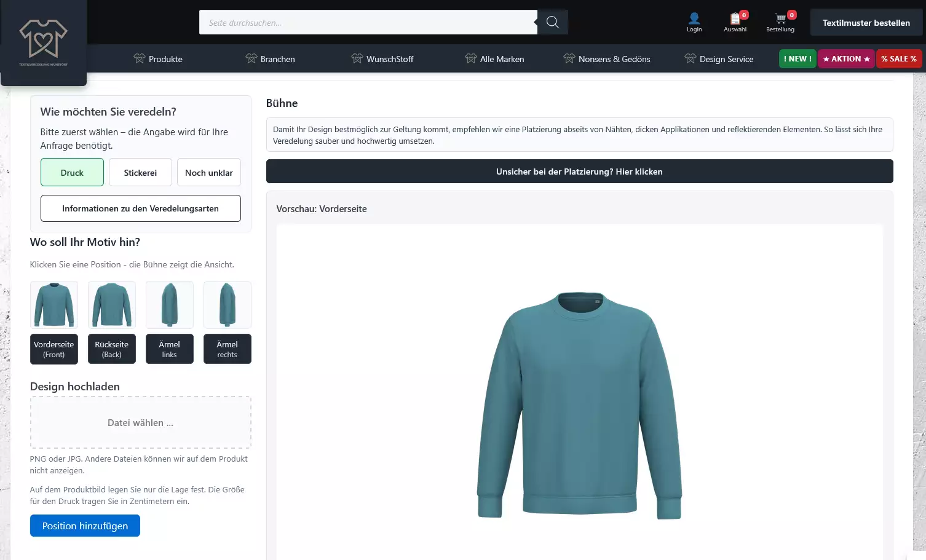
Task: Select the Stickerei finishing option
Action: click(140, 172)
